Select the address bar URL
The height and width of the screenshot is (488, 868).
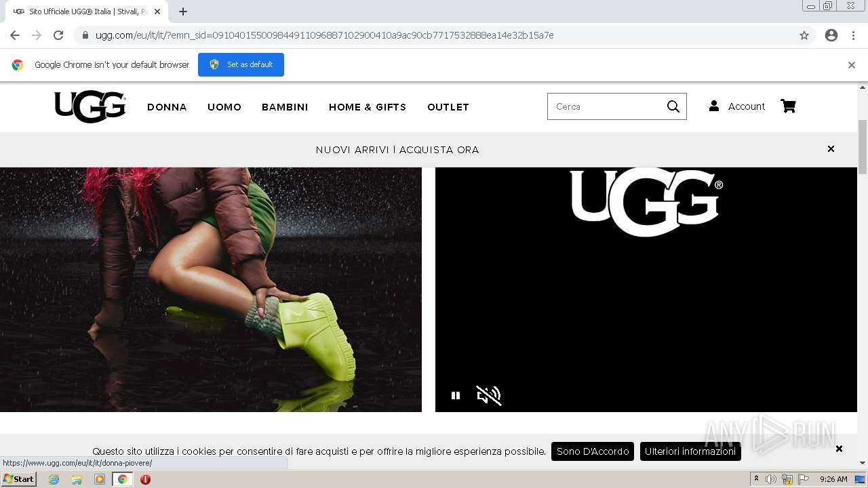(324, 35)
